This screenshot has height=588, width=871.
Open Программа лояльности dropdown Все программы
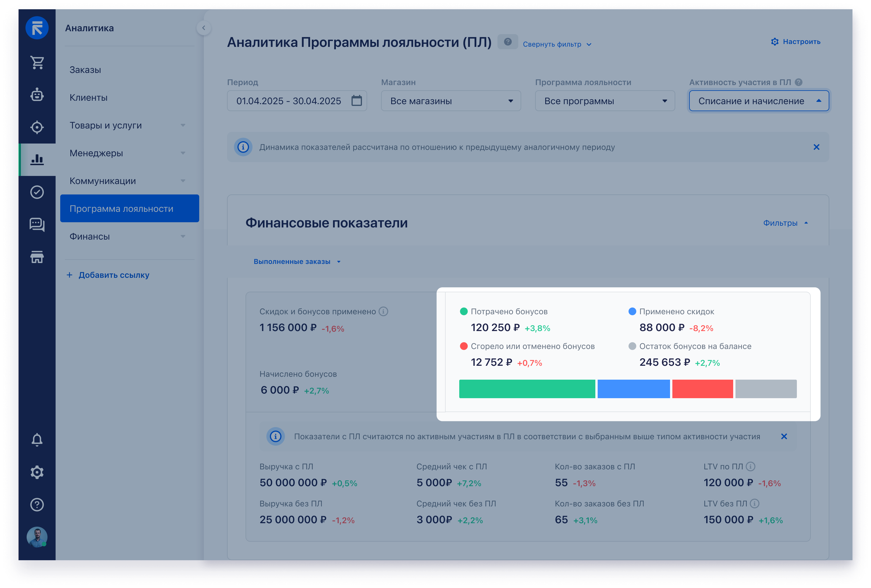605,101
